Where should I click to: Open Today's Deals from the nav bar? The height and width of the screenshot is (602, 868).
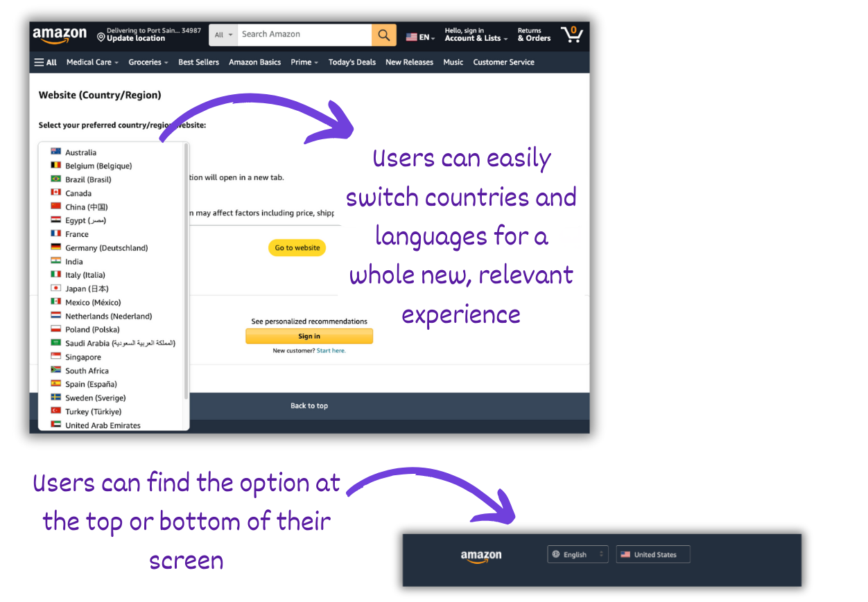pos(352,62)
